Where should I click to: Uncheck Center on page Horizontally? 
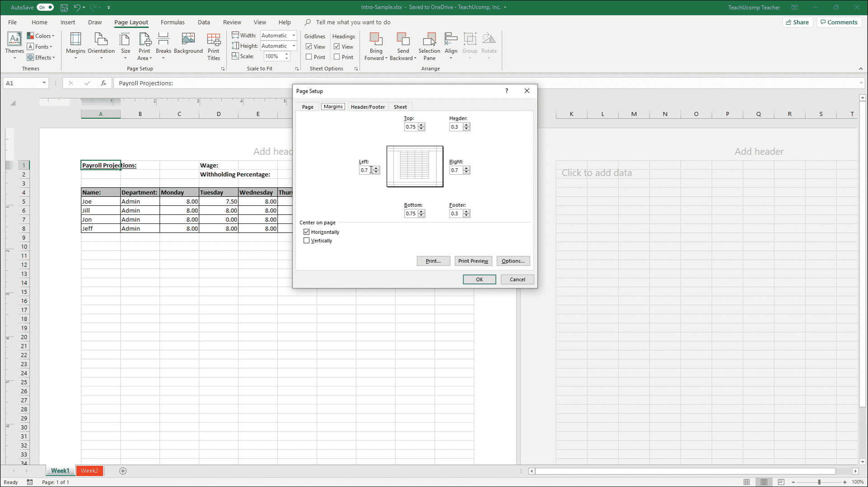tap(307, 232)
